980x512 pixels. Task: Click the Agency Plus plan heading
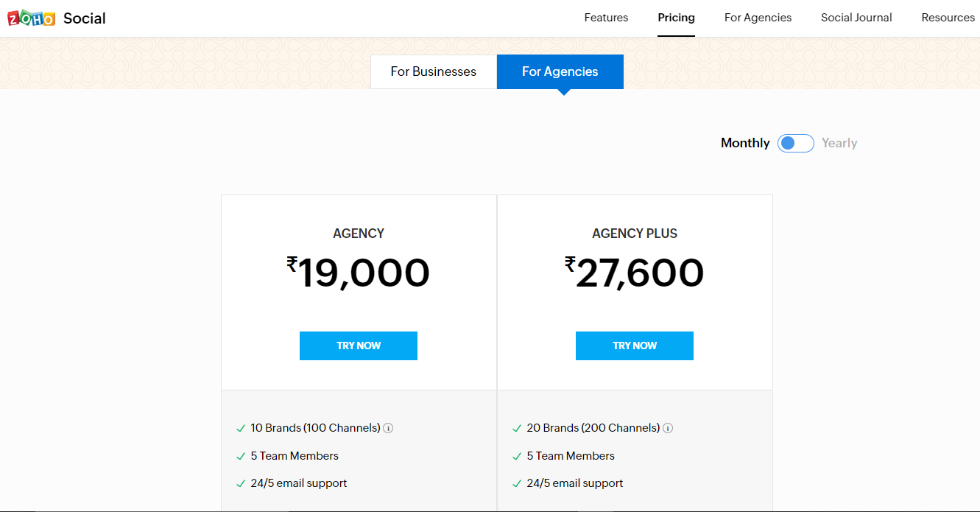pos(635,234)
